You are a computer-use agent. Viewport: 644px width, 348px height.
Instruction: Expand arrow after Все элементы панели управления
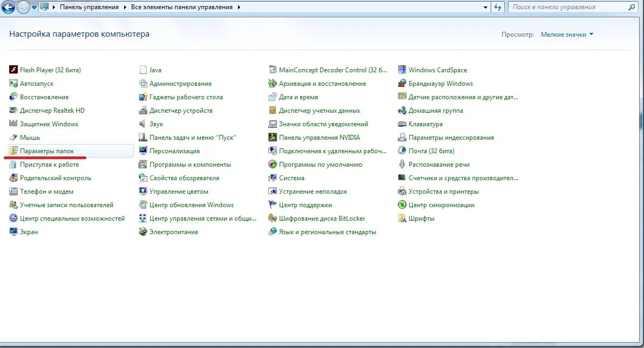pyautogui.click(x=239, y=8)
